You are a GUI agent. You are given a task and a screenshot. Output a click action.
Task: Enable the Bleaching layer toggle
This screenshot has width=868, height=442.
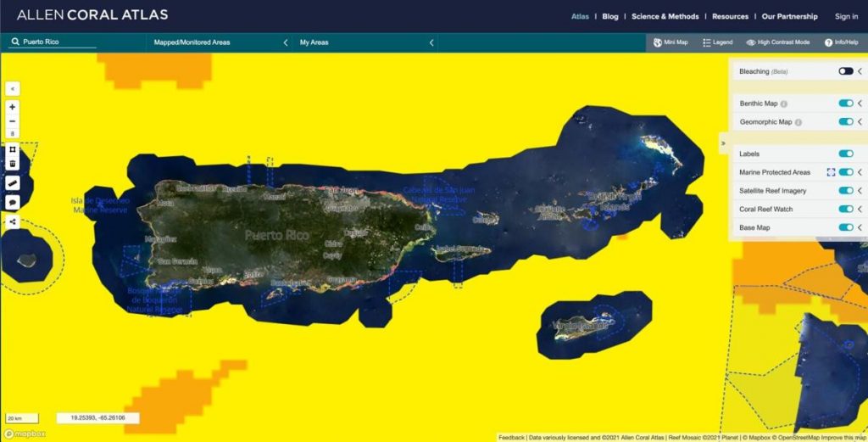point(845,71)
